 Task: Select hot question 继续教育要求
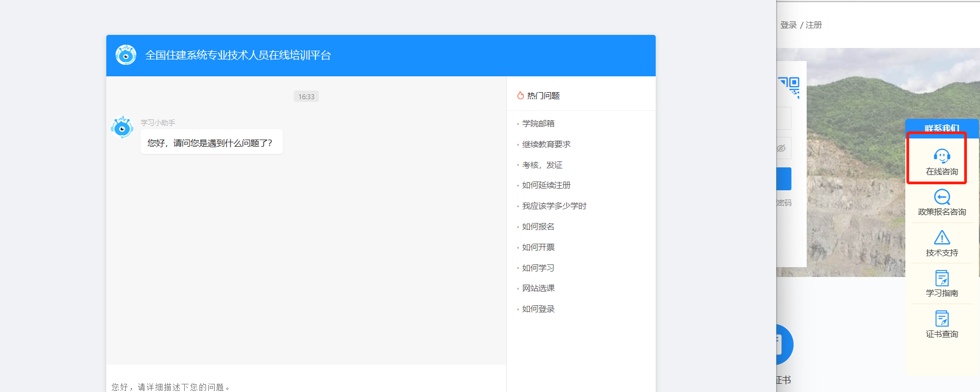(x=546, y=144)
